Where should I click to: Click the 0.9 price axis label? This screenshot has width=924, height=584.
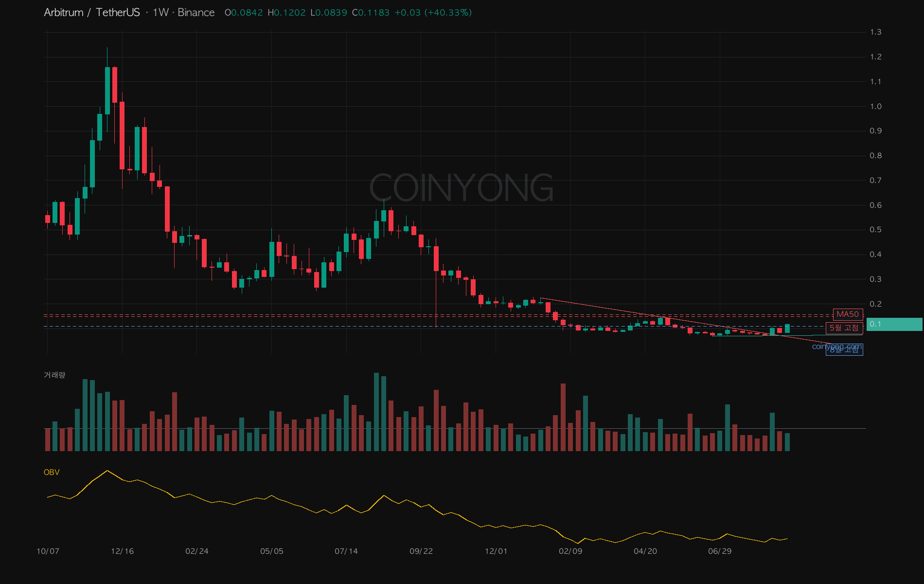click(875, 131)
